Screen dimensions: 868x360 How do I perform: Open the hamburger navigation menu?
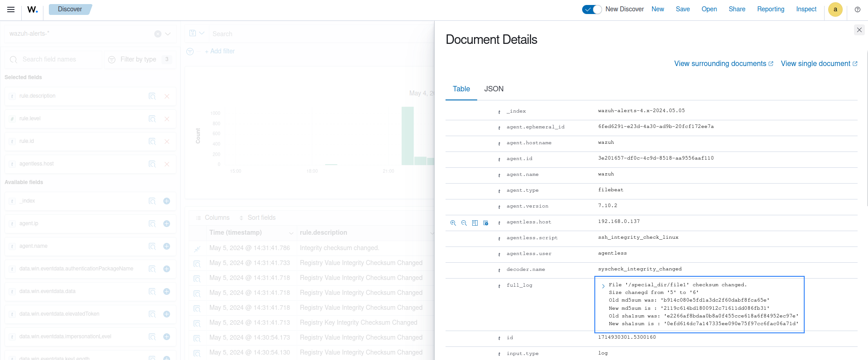click(x=11, y=9)
